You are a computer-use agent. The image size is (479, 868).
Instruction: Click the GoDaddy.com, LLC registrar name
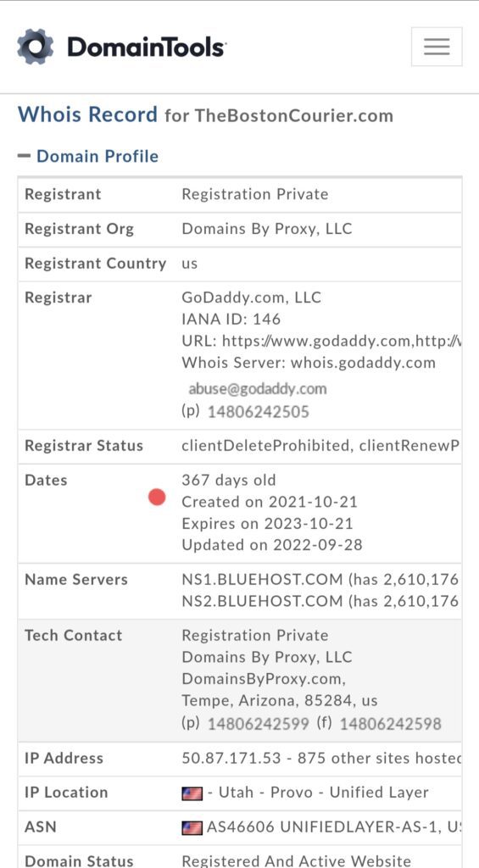click(252, 298)
